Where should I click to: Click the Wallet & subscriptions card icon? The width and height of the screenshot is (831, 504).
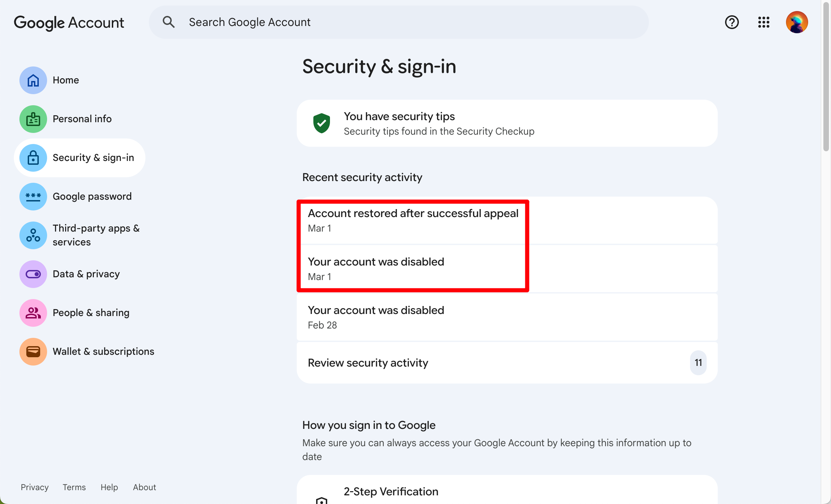tap(33, 352)
